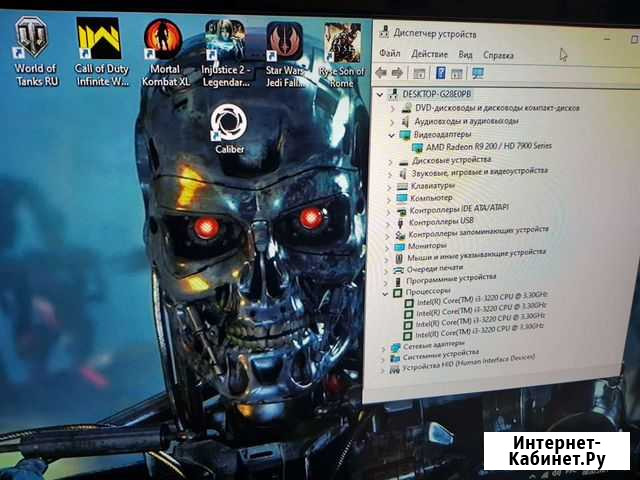Select the Компьютер tree row
The width and height of the screenshot is (640, 480).
431,198
